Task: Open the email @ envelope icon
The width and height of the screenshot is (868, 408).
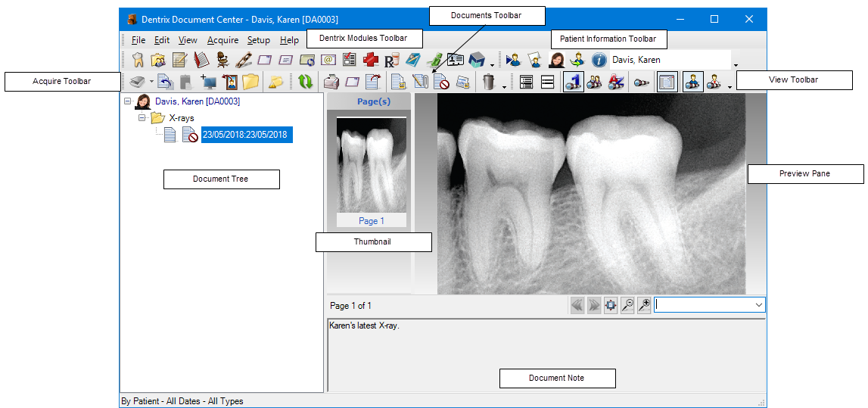Action: [329, 59]
